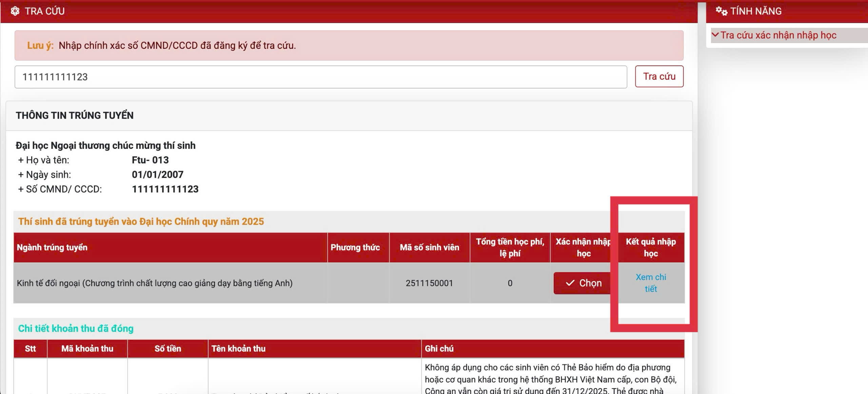Click the THÔNG TIN TRÚNG TUYỂN panel heading
The image size is (868, 394).
[x=75, y=115]
